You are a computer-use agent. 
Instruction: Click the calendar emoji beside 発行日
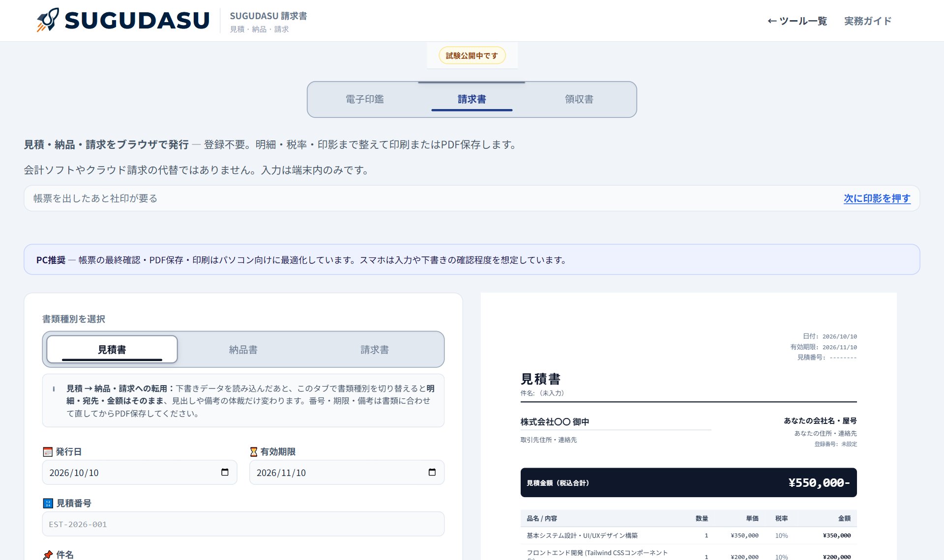click(48, 451)
